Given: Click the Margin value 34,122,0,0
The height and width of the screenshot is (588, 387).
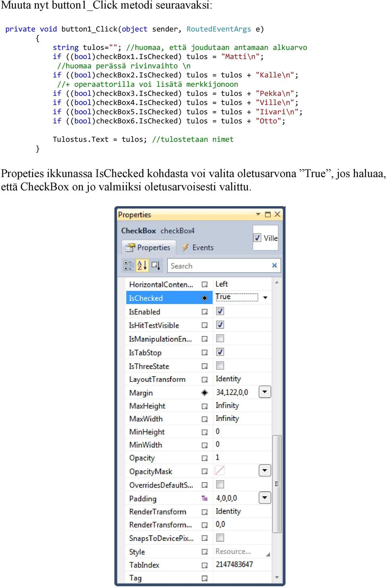Looking at the screenshot, I should pyautogui.click(x=232, y=392).
